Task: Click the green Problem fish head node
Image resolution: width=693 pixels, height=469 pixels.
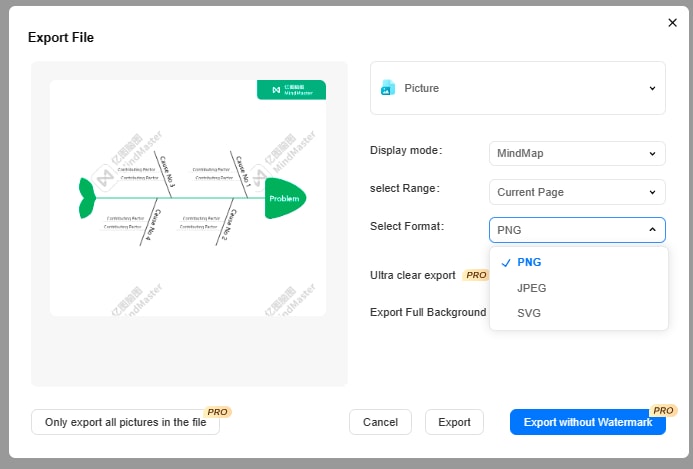Action: (285, 198)
